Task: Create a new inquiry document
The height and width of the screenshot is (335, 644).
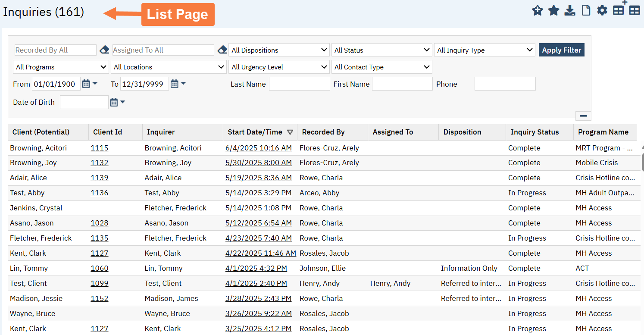Action: click(586, 10)
